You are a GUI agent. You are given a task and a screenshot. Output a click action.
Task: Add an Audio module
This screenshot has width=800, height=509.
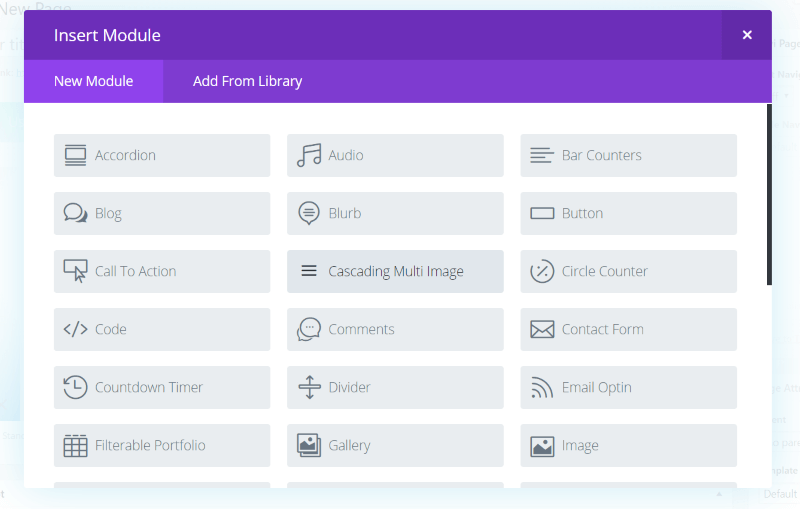(x=395, y=156)
